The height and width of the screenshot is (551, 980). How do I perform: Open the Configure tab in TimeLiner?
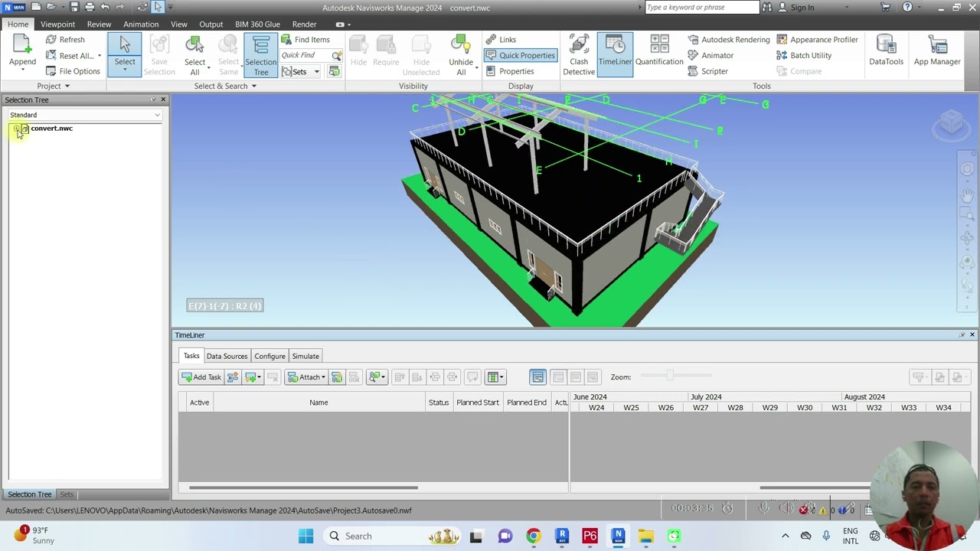pos(269,356)
